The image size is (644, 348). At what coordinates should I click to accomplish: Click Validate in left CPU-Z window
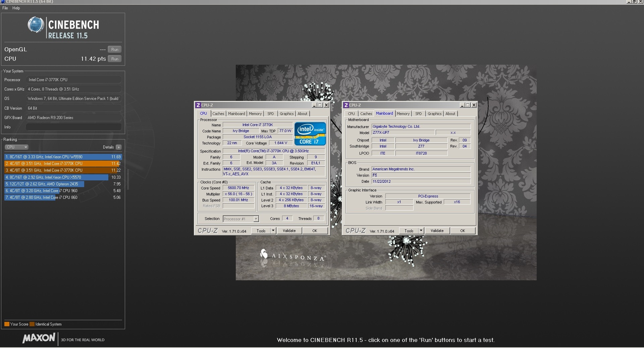coord(289,231)
